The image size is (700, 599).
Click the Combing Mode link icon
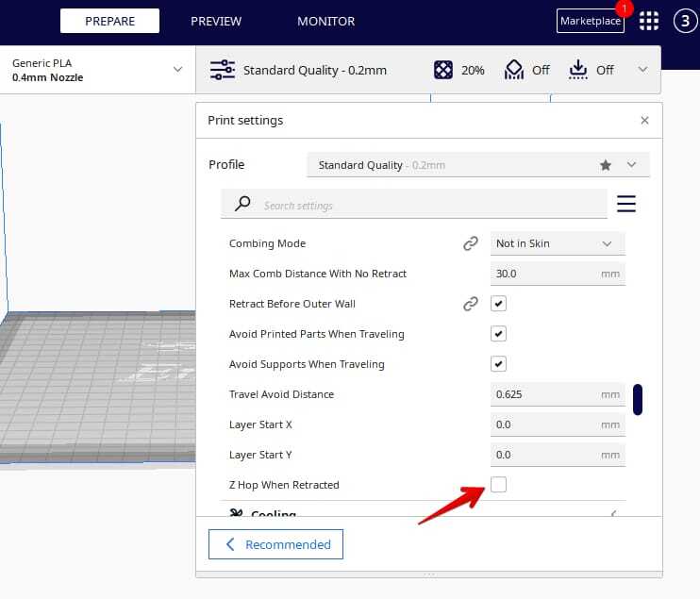point(470,243)
